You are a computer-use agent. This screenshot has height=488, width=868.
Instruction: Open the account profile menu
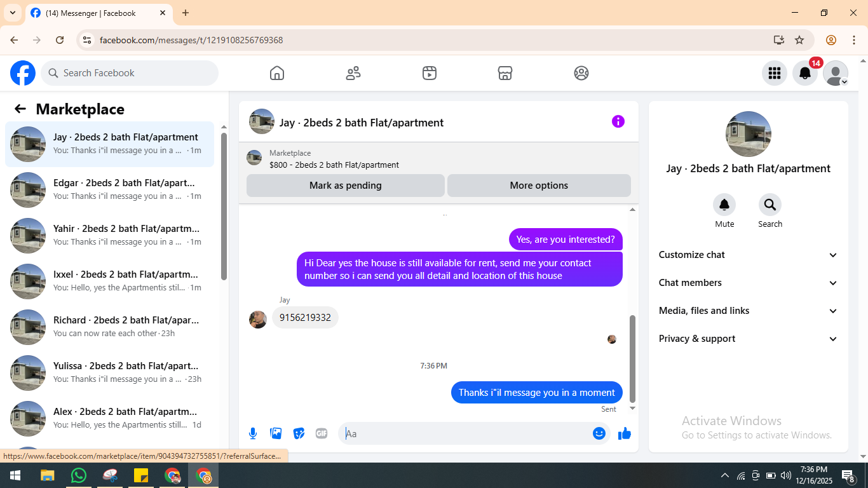tap(836, 73)
